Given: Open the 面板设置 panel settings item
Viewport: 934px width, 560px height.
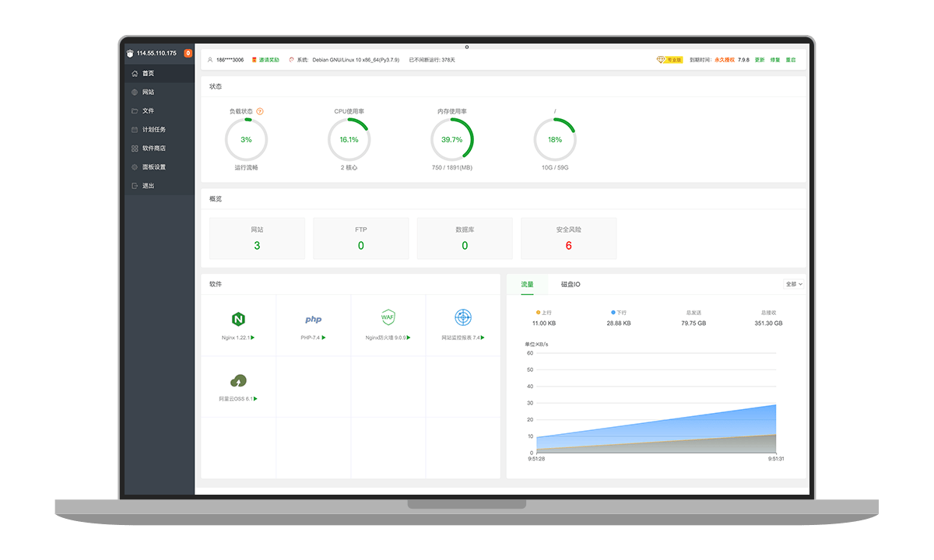Looking at the screenshot, I should click(160, 166).
